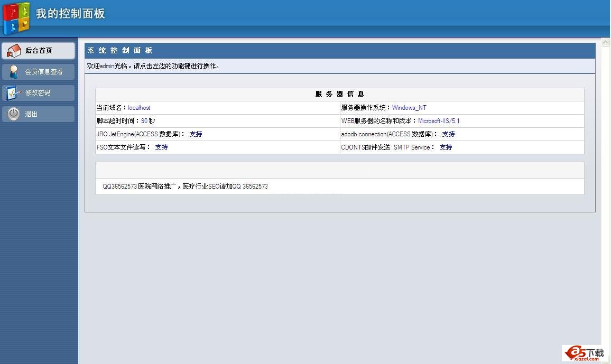
Task: Click the 当前域名 label
Action: [112, 107]
